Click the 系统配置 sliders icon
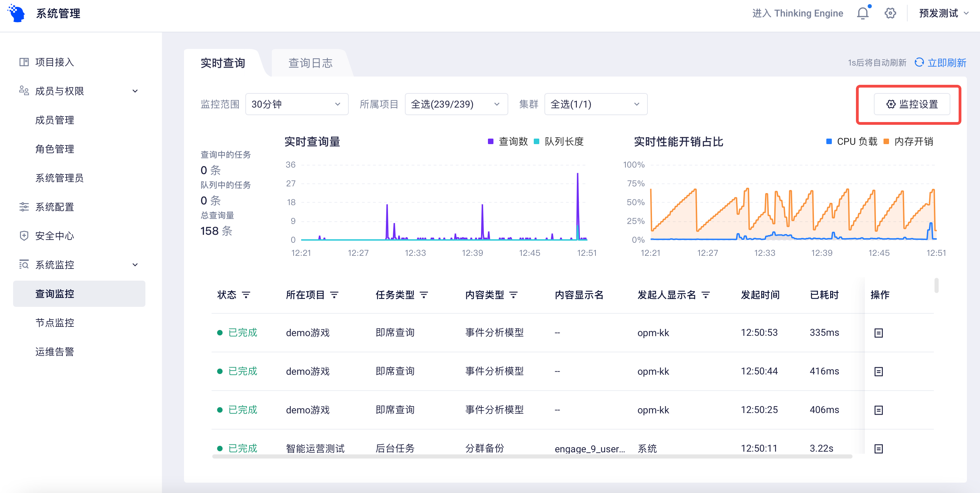Screen dimensions: 980x493 click(x=24, y=207)
